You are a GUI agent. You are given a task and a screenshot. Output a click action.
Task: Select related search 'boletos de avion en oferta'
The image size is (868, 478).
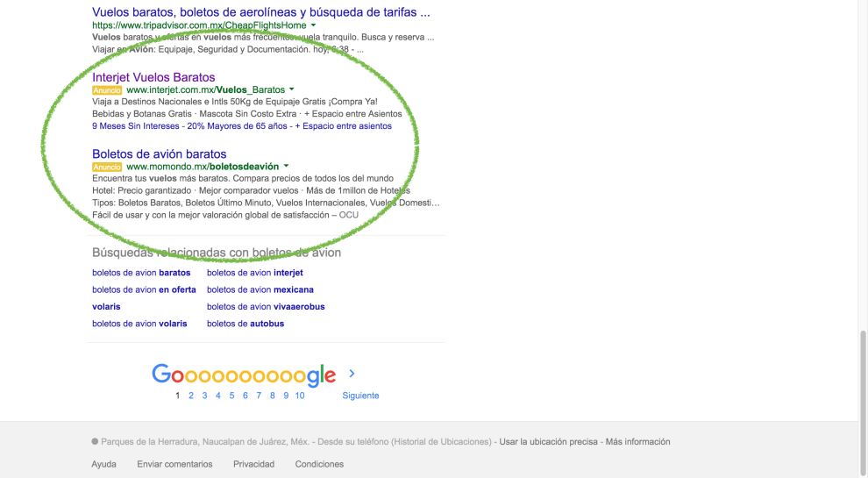click(144, 289)
